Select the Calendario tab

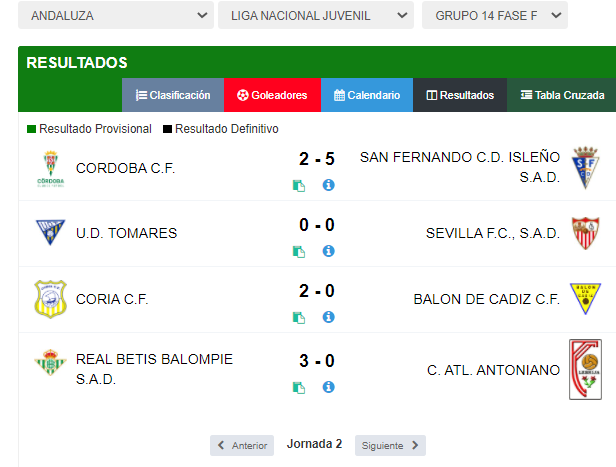(367, 95)
